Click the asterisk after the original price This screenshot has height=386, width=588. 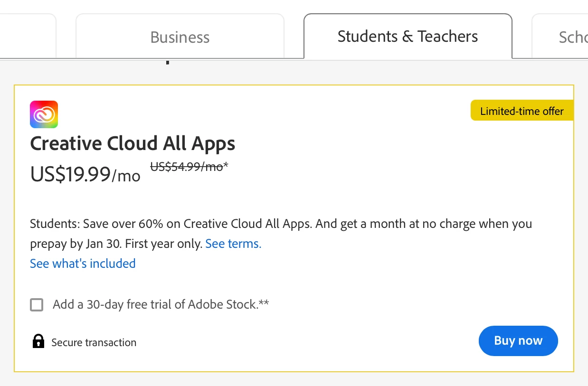[x=226, y=166]
